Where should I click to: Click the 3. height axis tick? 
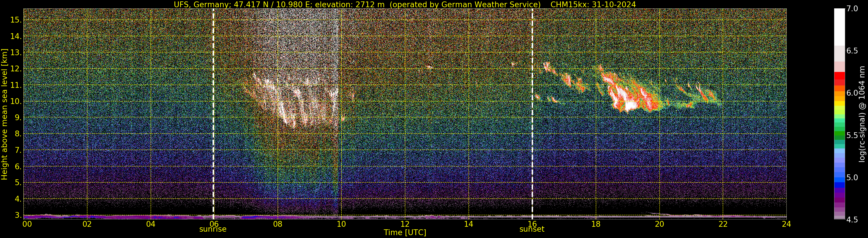[18, 215]
